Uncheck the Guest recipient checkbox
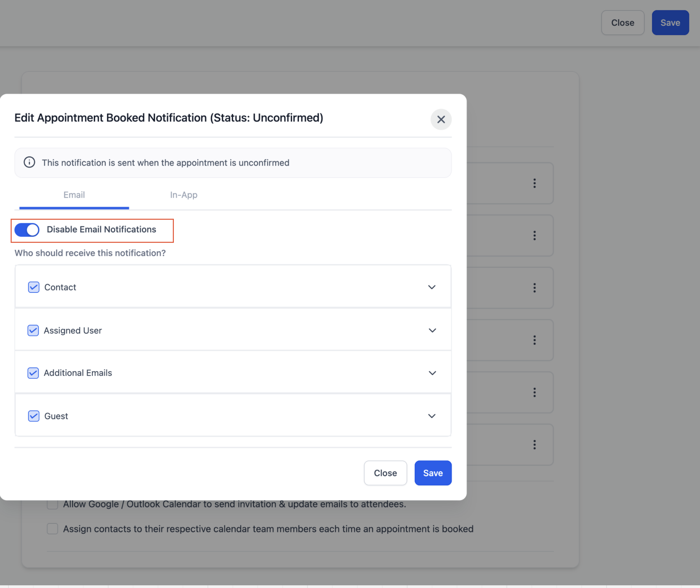700x588 pixels. pos(34,416)
